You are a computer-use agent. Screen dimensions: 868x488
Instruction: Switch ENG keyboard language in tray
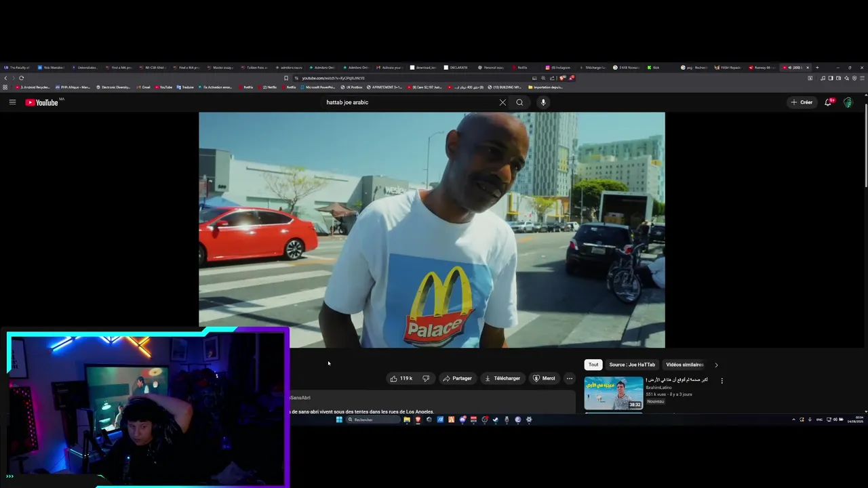[x=819, y=420]
